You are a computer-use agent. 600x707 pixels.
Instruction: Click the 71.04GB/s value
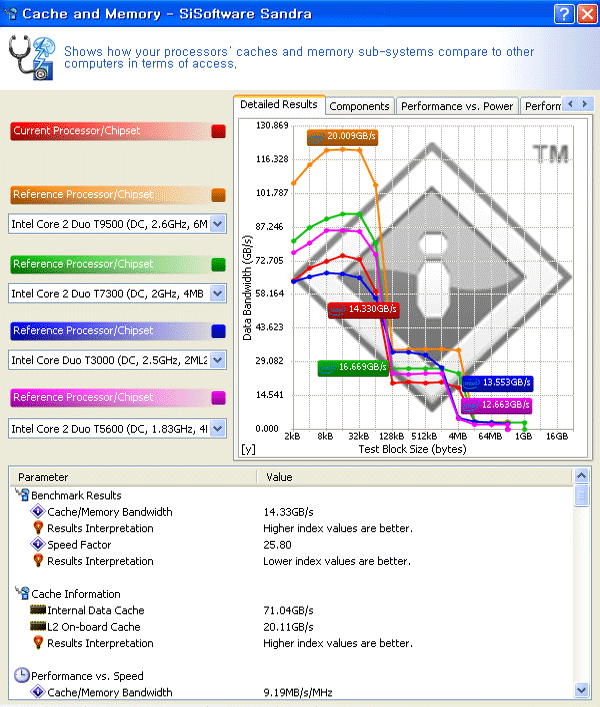pyautogui.click(x=289, y=611)
